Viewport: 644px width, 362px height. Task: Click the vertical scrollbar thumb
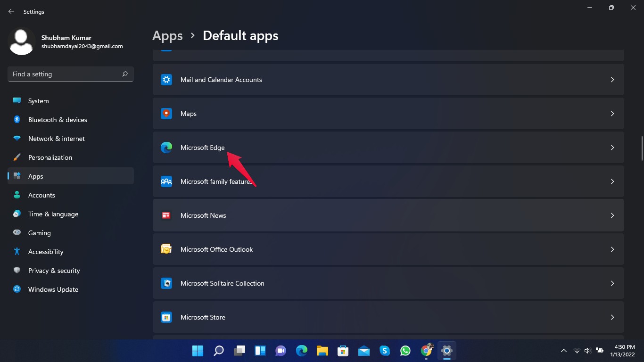click(x=641, y=148)
